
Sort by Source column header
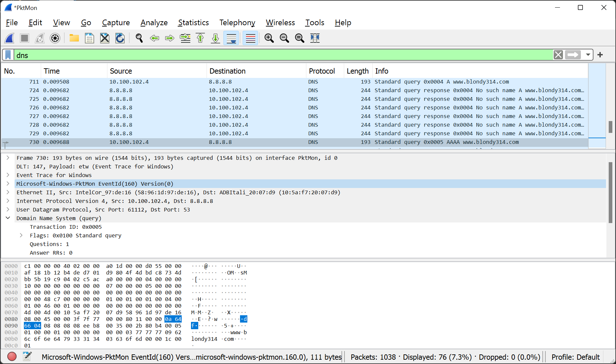(157, 71)
